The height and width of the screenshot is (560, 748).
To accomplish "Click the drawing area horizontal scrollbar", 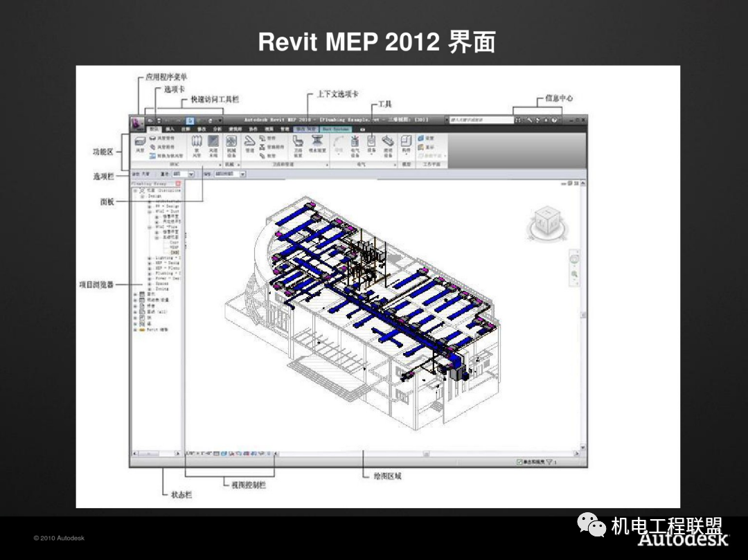I will tap(426, 453).
